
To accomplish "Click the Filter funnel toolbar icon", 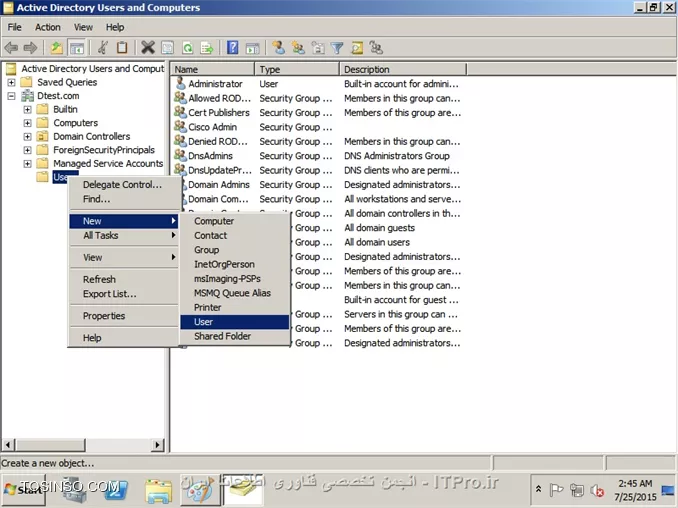I will pos(337,48).
